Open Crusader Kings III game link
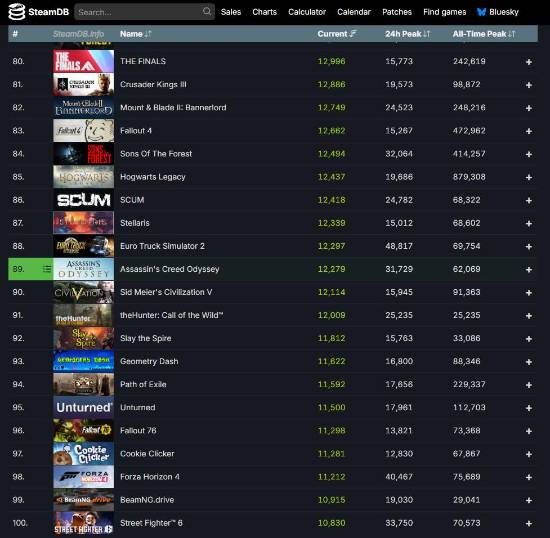This screenshot has width=550, height=538. click(153, 85)
